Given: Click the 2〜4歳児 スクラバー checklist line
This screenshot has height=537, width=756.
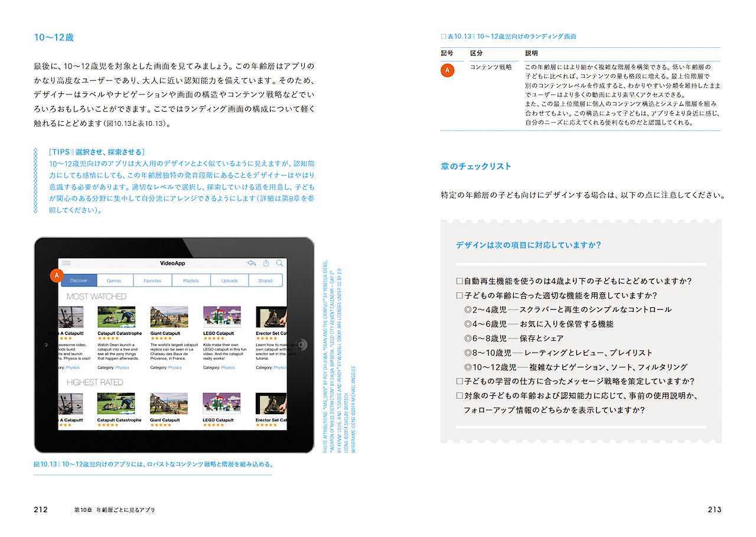Looking at the screenshot, I should click(568, 310).
